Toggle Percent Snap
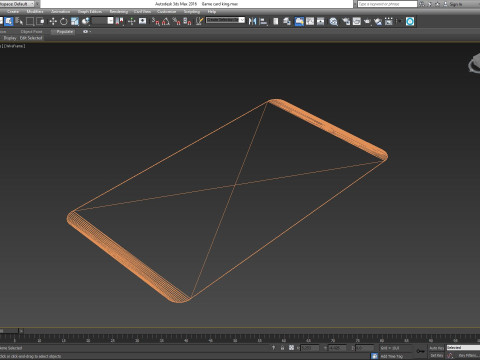Viewport: 480px width, 360px height. click(x=177, y=22)
